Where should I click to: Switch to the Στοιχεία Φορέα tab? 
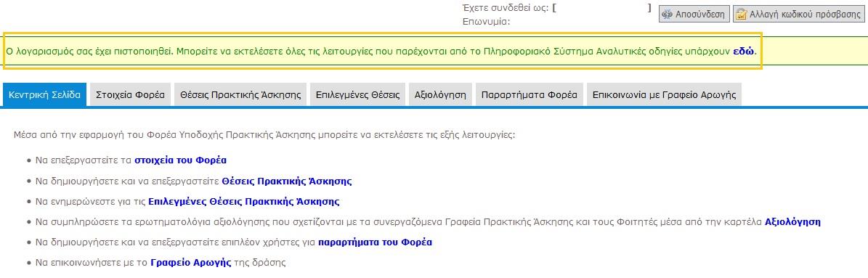130,94
